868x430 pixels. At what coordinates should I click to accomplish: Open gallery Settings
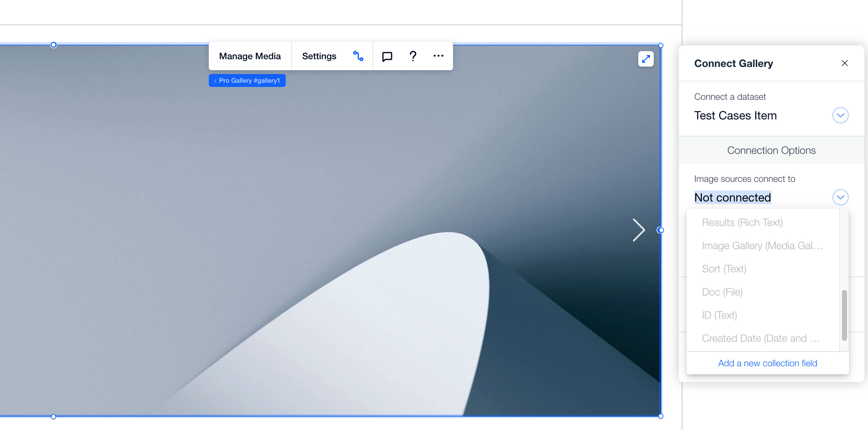[x=319, y=56]
